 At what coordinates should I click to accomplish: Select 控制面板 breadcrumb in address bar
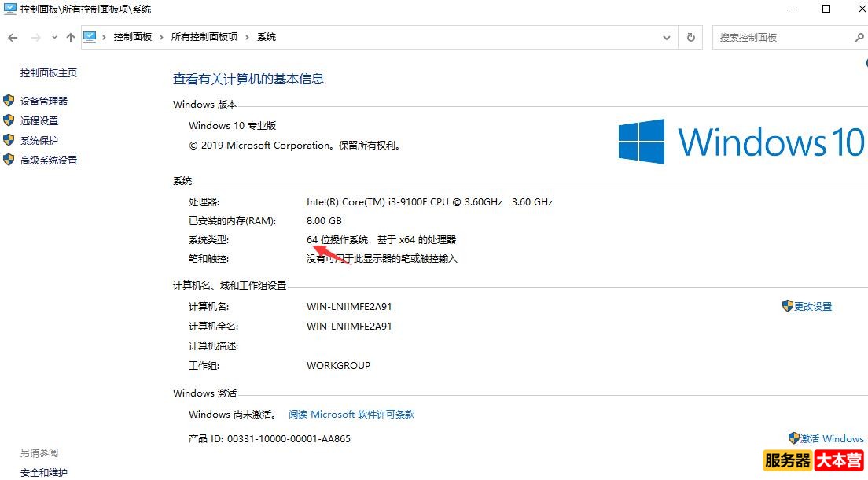pyautogui.click(x=133, y=37)
